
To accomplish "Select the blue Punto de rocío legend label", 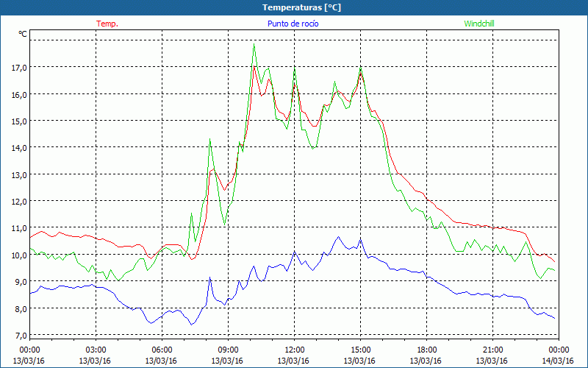I will tap(293, 24).
